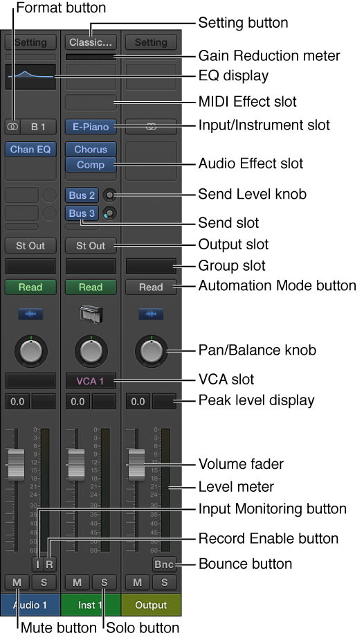Click the waveform icon on Output strip
The height and width of the screenshot is (640, 364).
pyautogui.click(x=152, y=314)
